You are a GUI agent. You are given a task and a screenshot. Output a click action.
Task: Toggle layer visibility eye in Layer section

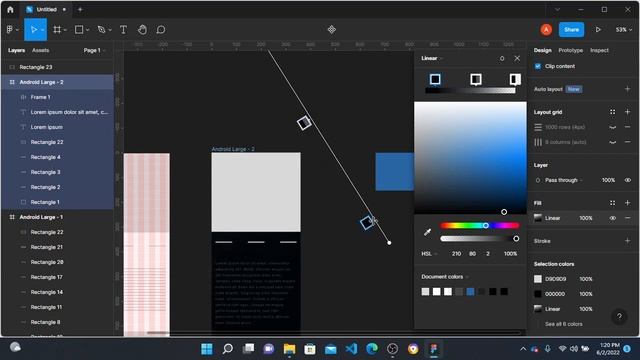(627, 180)
